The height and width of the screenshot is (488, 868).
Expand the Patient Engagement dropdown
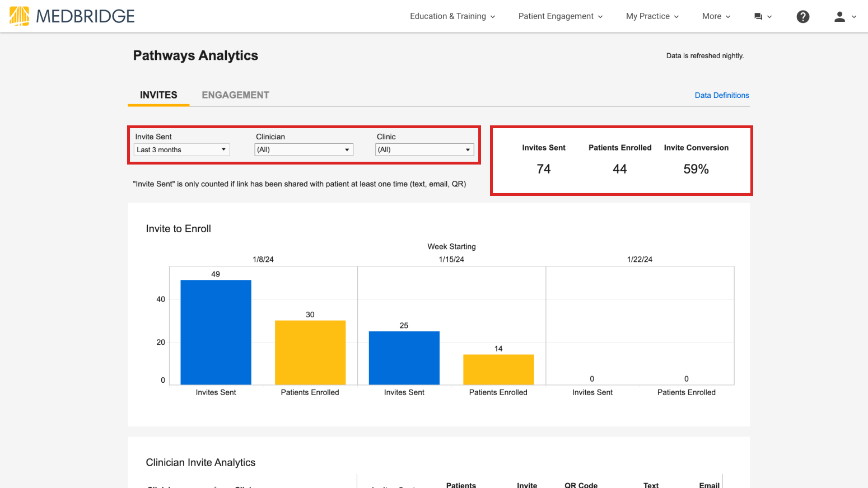560,16
